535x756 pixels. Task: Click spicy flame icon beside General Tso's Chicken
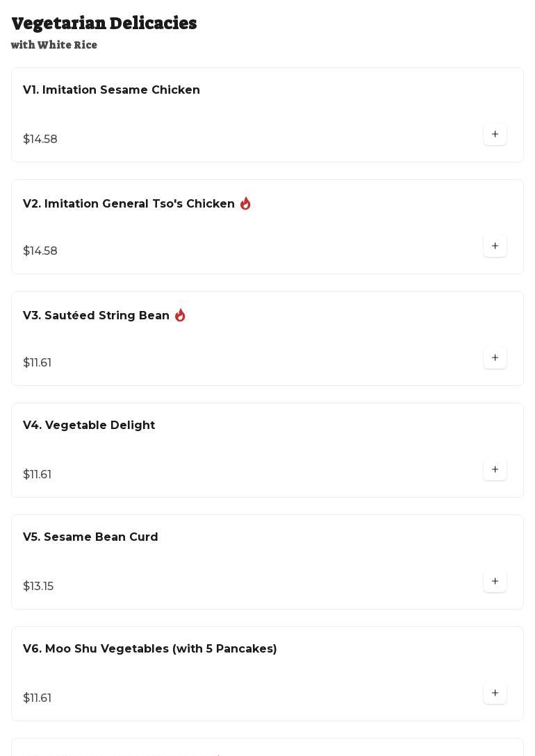click(x=245, y=203)
